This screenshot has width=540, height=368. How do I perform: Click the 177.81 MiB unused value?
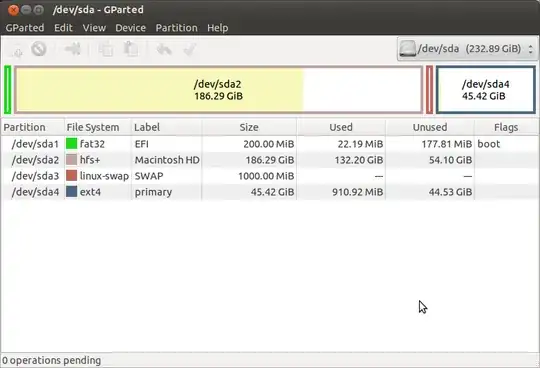(x=447, y=144)
